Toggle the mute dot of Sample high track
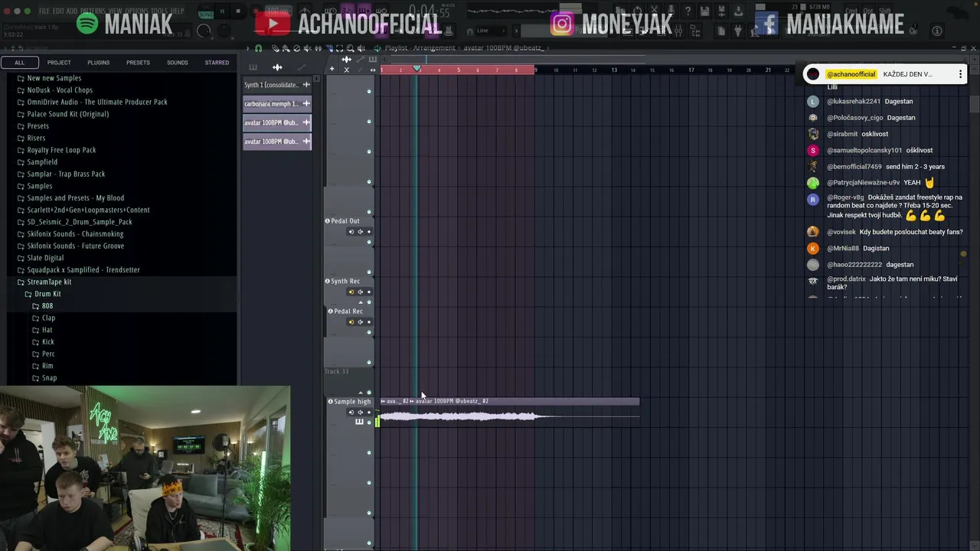 [369, 422]
